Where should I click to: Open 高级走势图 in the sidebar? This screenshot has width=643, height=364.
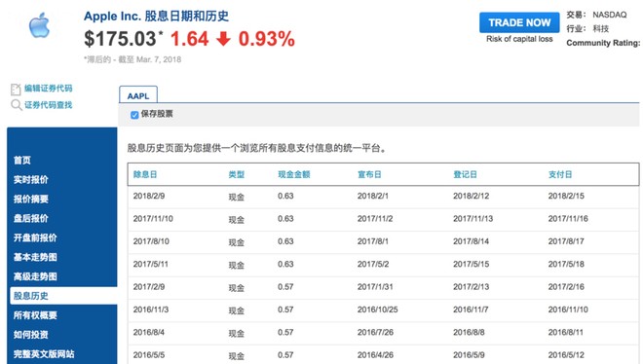pyautogui.click(x=35, y=276)
